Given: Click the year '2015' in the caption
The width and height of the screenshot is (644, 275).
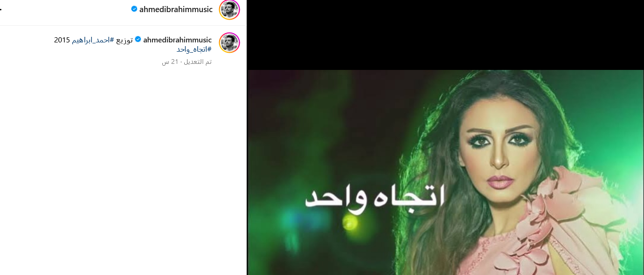Looking at the screenshot, I should [x=62, y=40].
